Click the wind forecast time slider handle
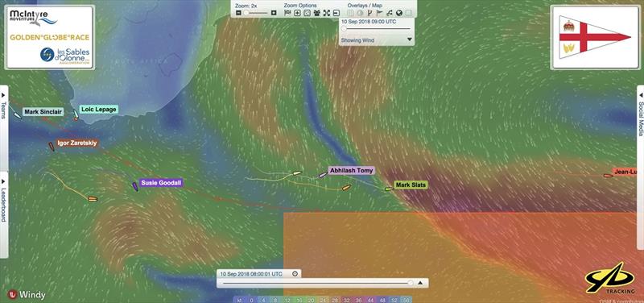644x303 pixels. tap(344, 29)
